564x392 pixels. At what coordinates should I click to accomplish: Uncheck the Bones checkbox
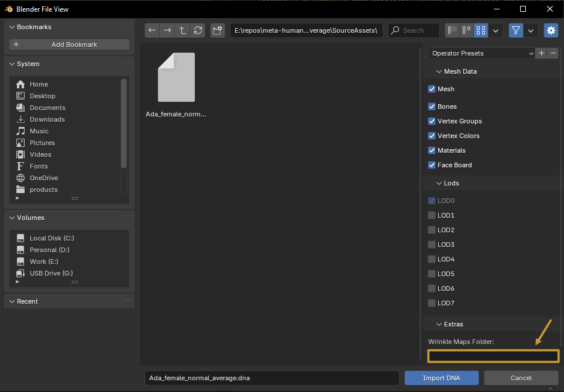point(432,106)
